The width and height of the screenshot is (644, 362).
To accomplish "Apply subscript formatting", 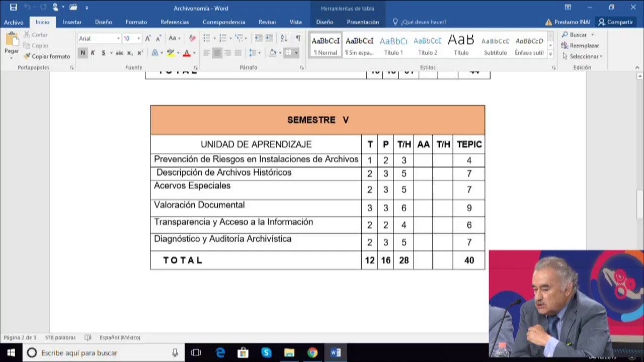I will (x=130, y=53).
